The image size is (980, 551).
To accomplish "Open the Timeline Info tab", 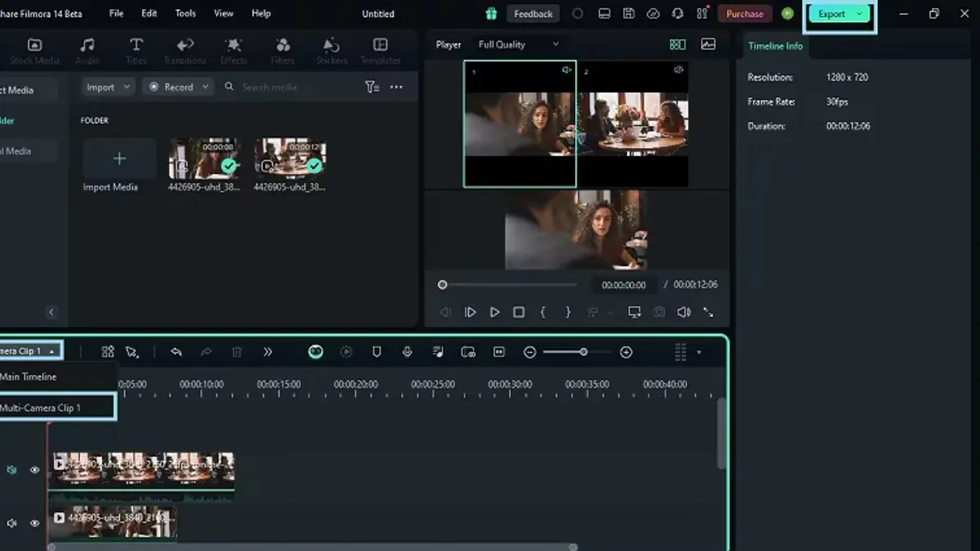I will coord(775,46).
